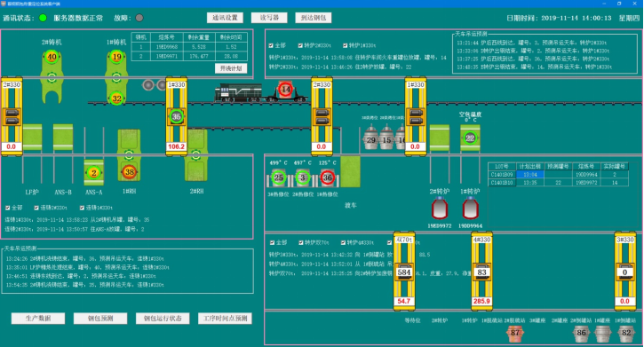Click the 2#转炉 converter vessel icon
This screenshot has height=347, width=644.
[440, 209]
